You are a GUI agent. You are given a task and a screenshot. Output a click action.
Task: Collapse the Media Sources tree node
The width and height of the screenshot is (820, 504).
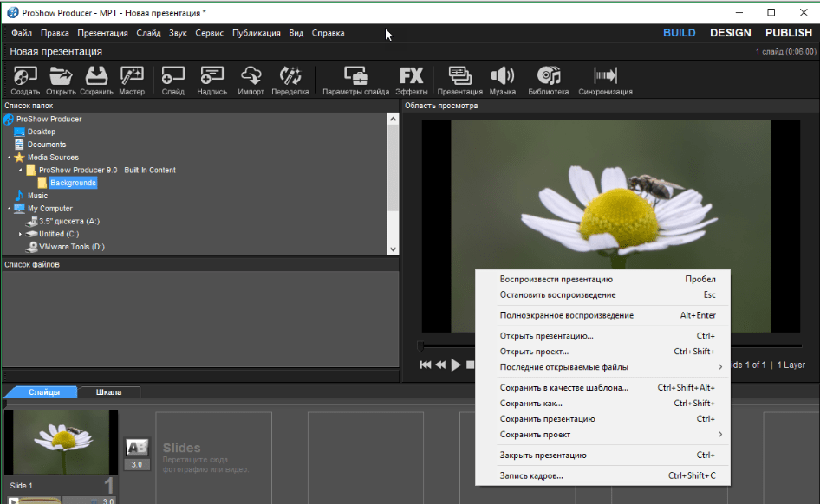point(10,158)
